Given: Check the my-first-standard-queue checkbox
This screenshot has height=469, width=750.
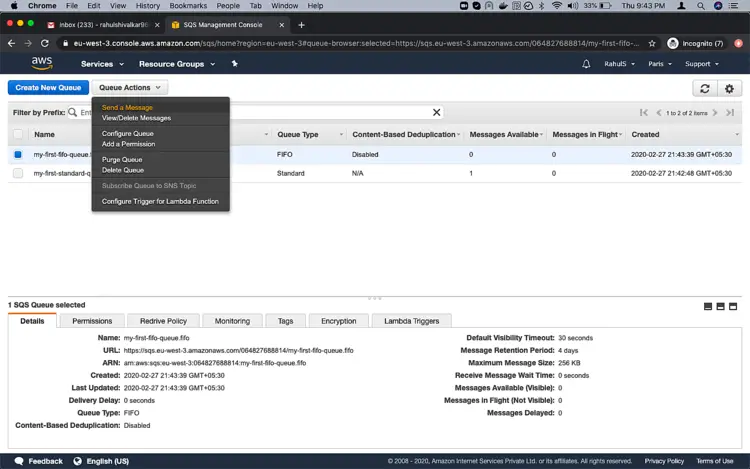Looking at the screenshot, I should [18, 173].
